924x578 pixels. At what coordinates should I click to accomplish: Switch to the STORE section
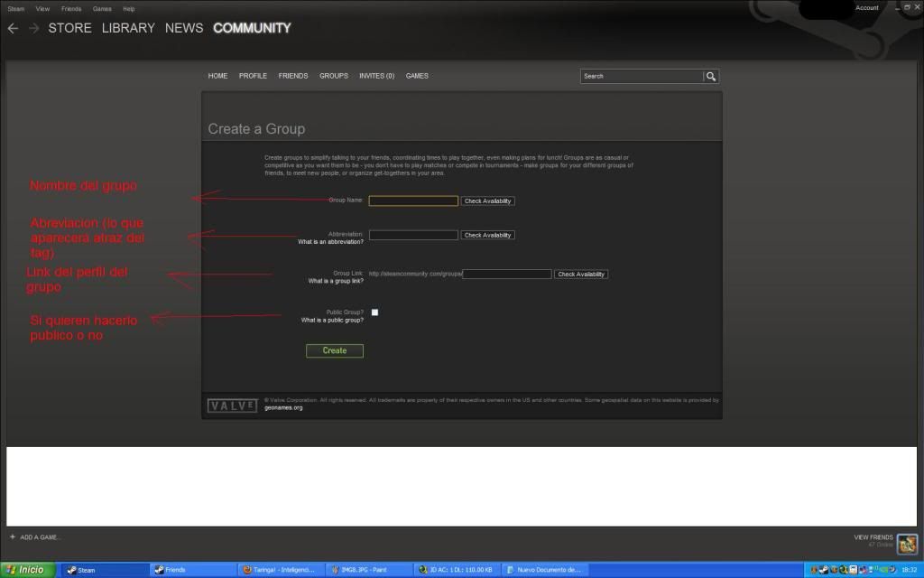coord(69,28)
